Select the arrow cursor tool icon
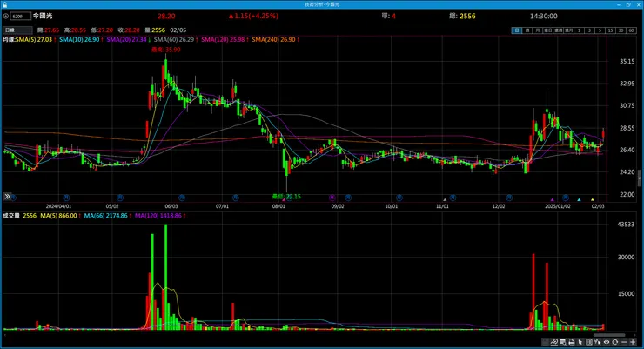644x349 pixels. coord(580,342)
